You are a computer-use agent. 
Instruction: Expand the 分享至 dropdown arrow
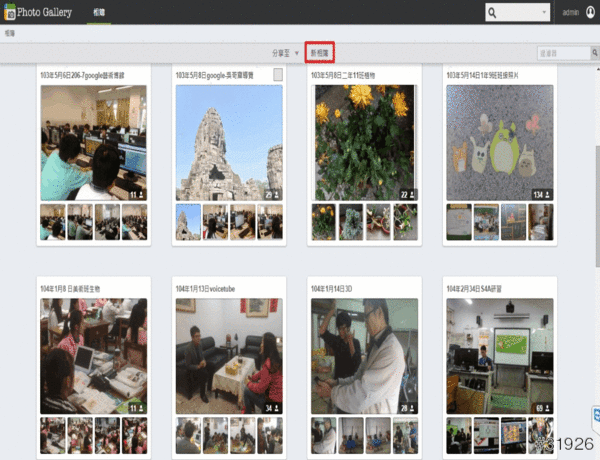tap(297, 53)
